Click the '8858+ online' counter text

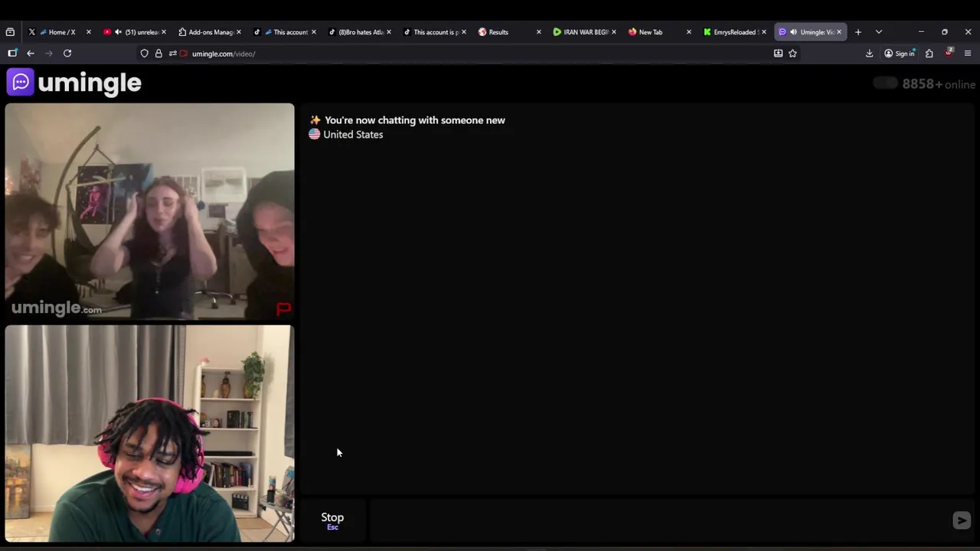(x=939, y=84)
